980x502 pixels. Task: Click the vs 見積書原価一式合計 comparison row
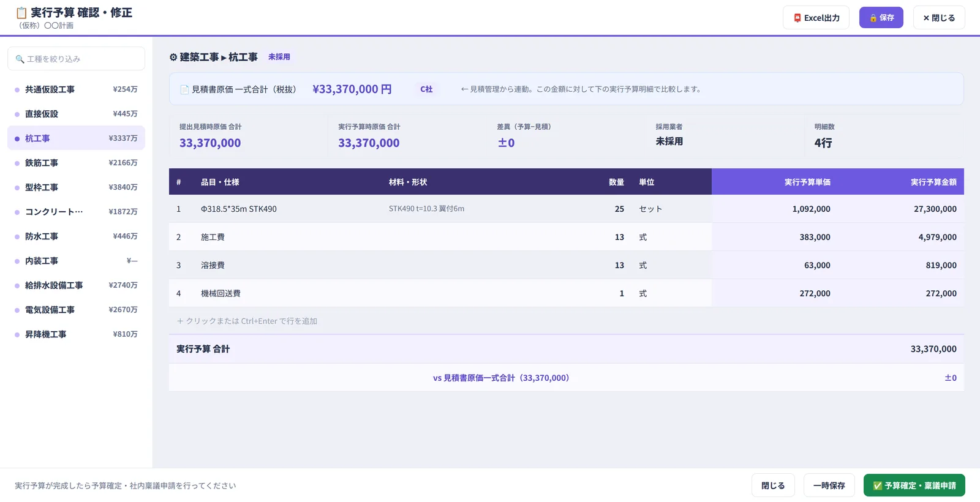(567, 378)
